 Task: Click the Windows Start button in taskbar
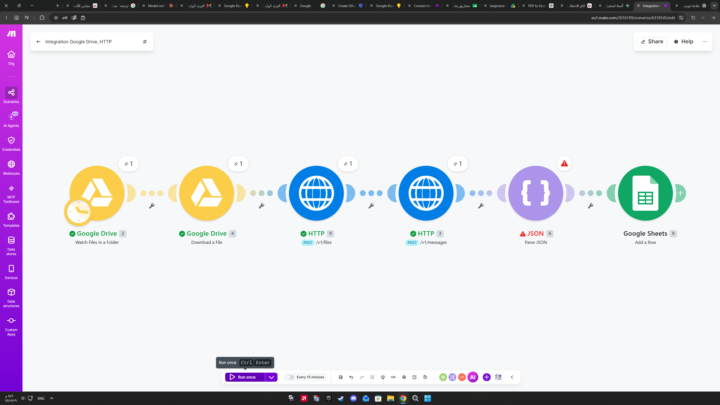[428, 399]
